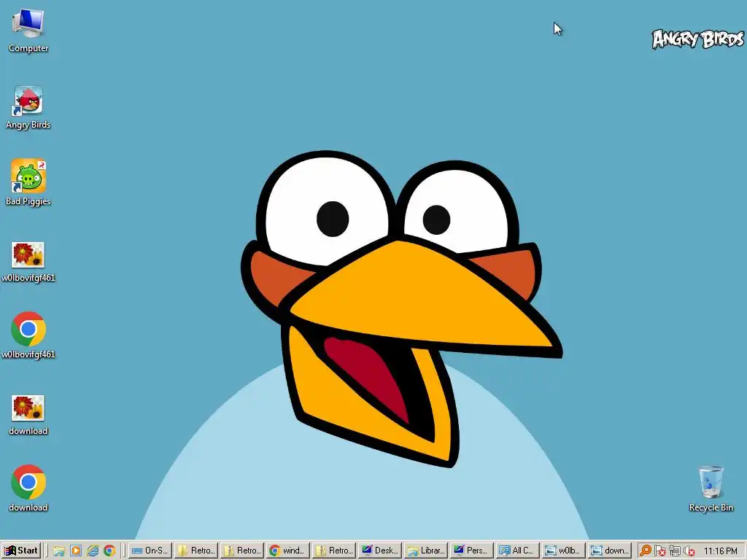Screen dimensions: 747x560
Task: Open the Computer desktop icon
Action: click(28, 31)
